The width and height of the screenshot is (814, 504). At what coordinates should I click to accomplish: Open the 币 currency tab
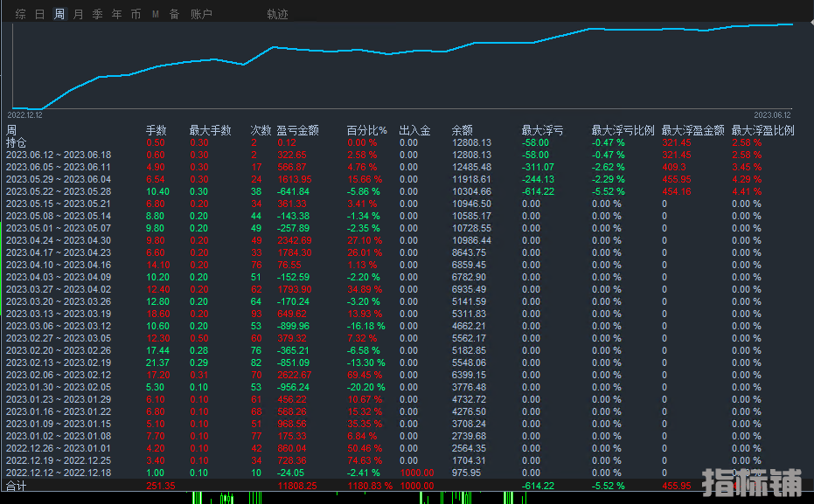pos(136,14)
